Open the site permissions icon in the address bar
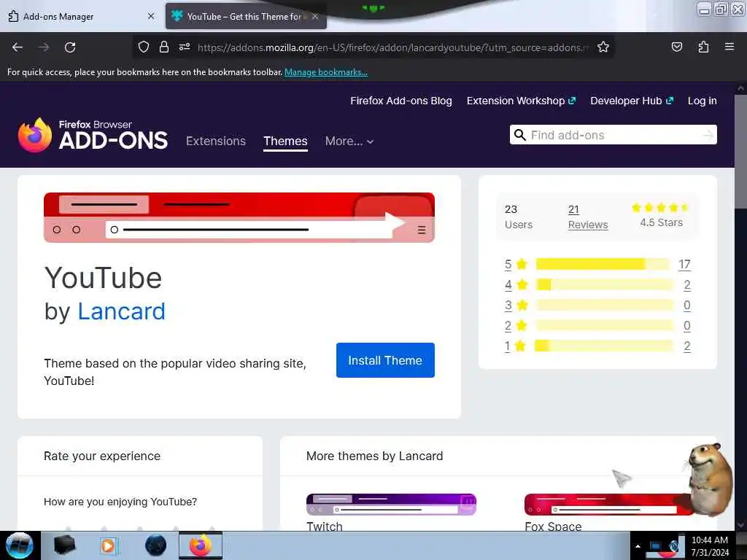 185,47
